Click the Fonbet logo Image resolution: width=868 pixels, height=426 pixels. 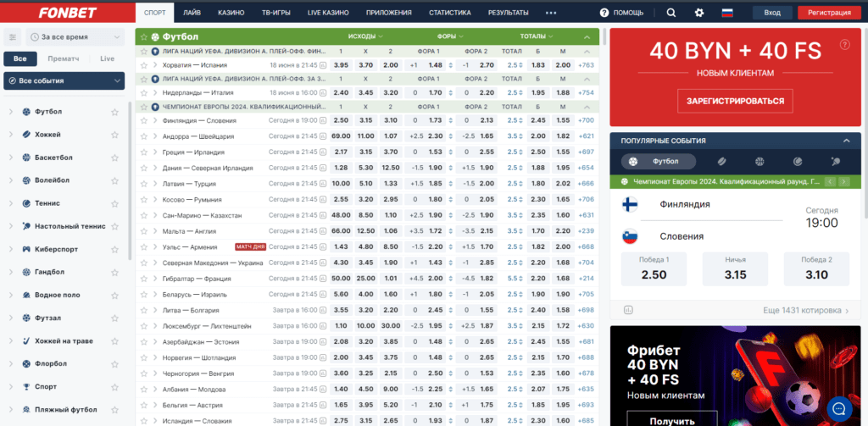click(x=68, y=12)
